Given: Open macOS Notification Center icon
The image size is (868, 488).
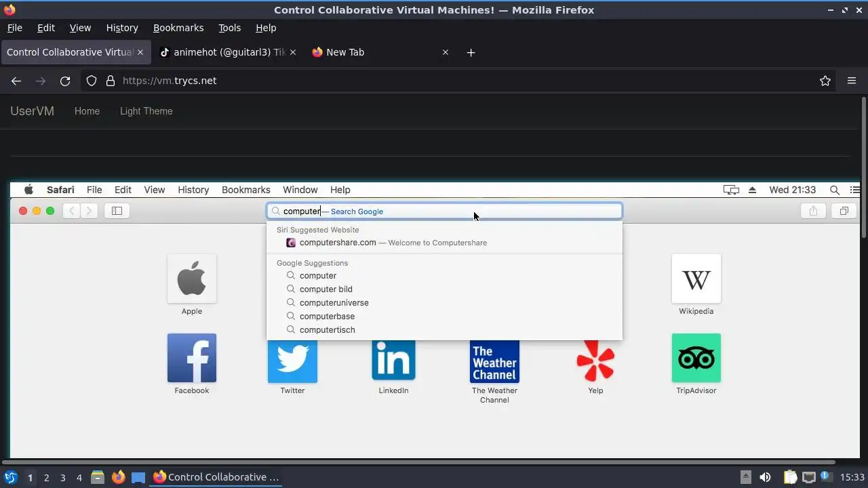Looking at the screenshot, I should [855, 190].
